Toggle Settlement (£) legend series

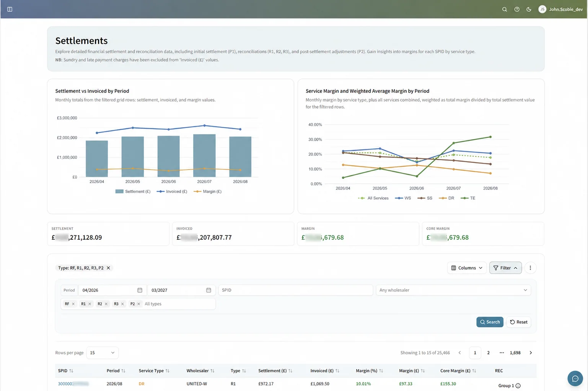point(133,191)
